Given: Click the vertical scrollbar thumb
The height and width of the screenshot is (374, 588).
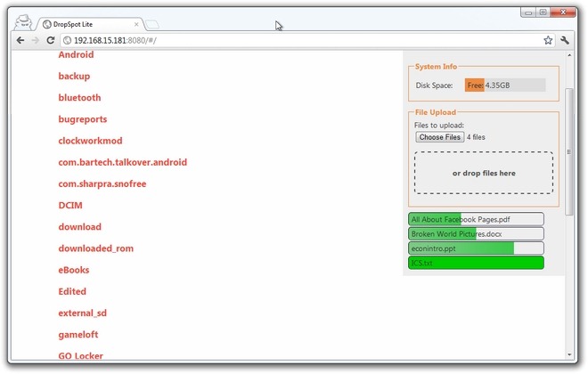Looking at the screenshot, I should point(569,151).
